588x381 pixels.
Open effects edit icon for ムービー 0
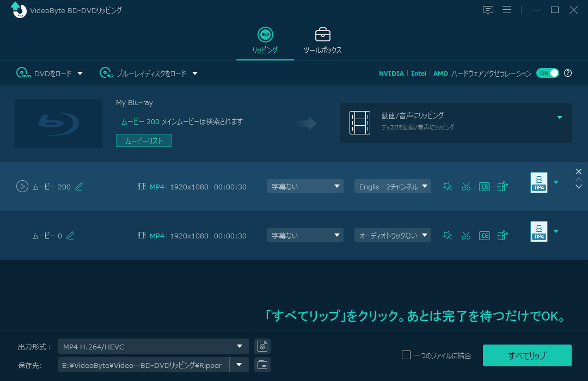point(448,236)
